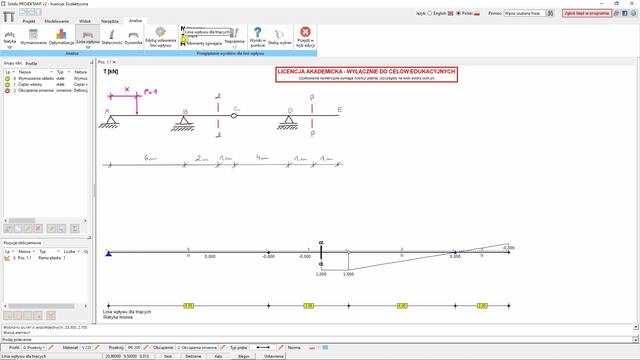Click the Wpisz szukaną frazę help field
Viewport: 640px width, 360px height.
[x=525, y=13]
